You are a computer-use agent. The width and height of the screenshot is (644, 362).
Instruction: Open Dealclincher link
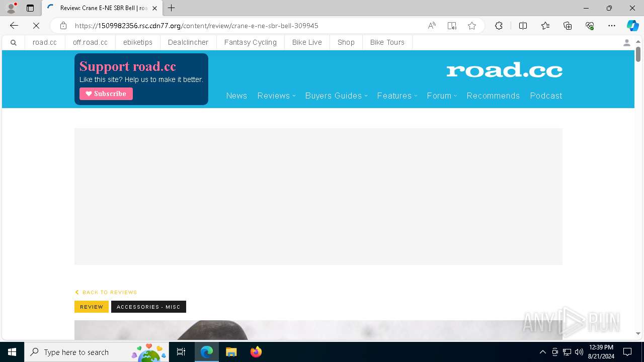pos(188,42)
